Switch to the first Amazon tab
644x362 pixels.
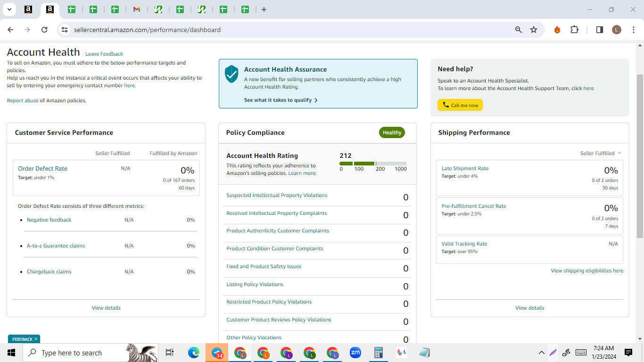tap(28, 9)
